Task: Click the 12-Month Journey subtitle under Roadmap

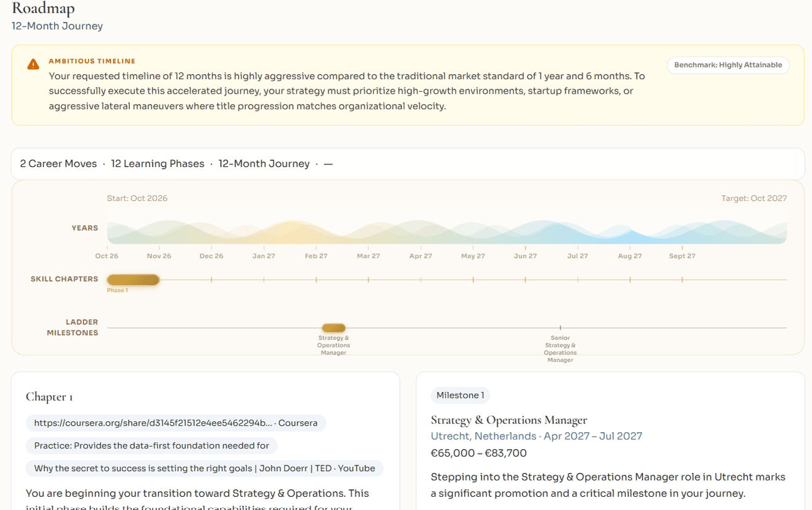Action: 57,26
